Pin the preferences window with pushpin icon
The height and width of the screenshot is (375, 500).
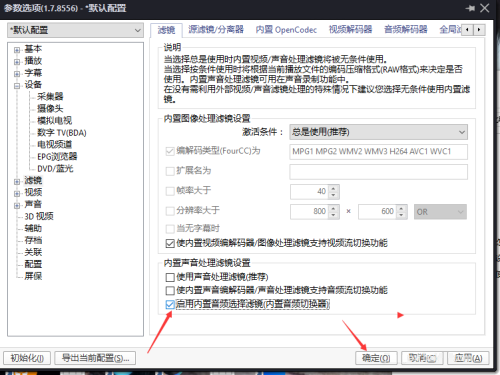pos(470,8)
